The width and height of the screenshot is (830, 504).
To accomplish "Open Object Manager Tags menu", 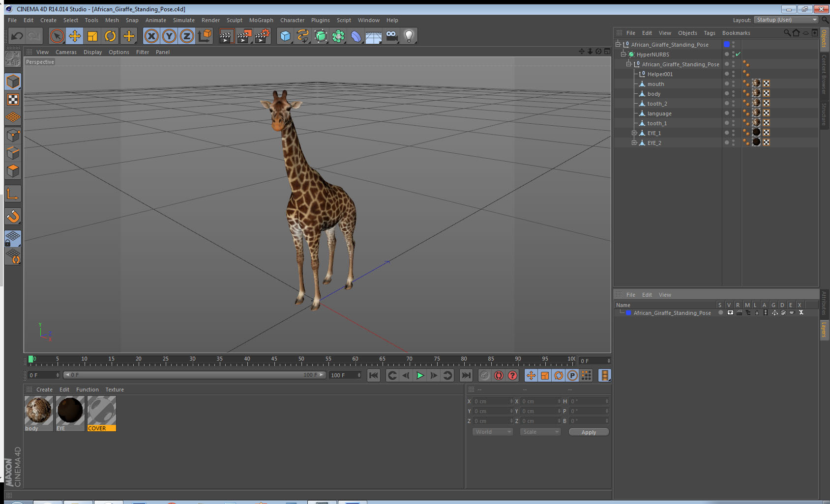I will click(710, 33).
